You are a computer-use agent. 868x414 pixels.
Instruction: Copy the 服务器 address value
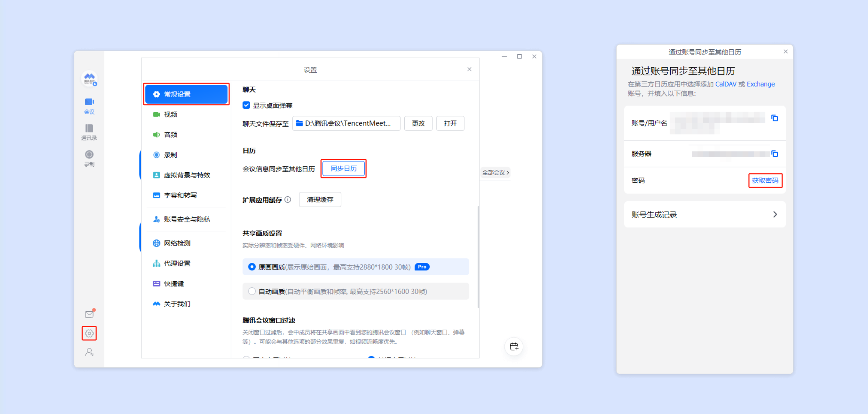tap(774, 154)
